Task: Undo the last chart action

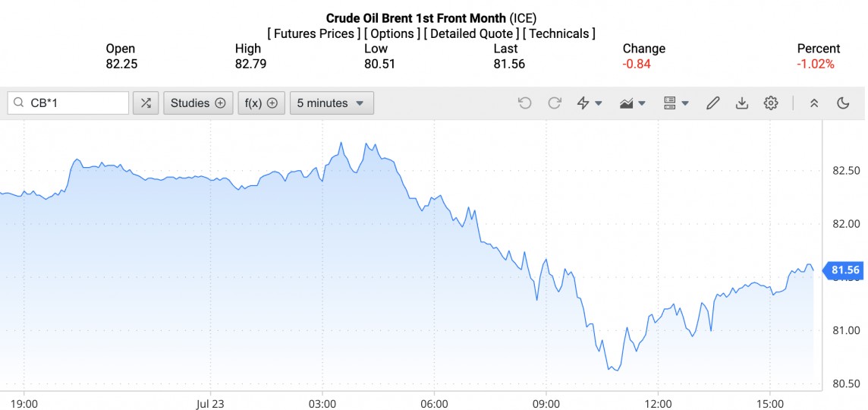Action: click(524, 103)
